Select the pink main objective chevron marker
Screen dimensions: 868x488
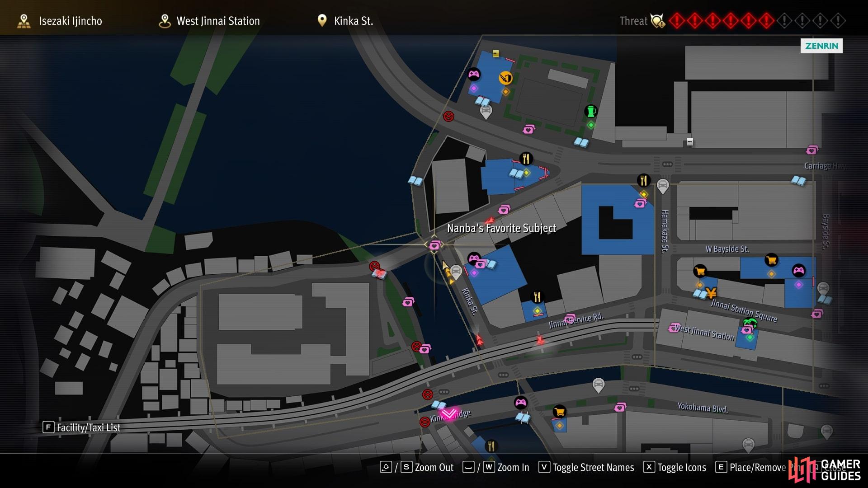coord(449,413)
